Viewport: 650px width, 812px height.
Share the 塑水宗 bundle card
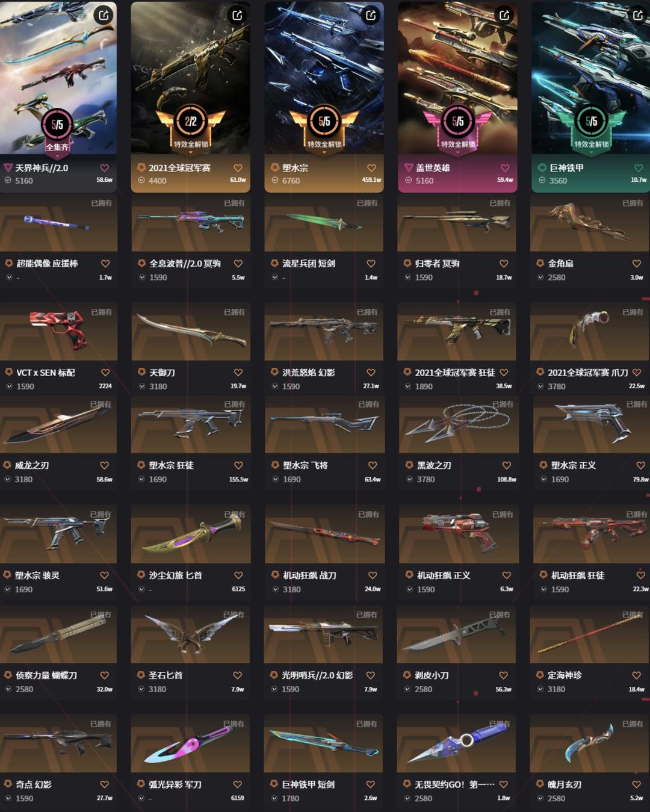(x=371, y=15)
